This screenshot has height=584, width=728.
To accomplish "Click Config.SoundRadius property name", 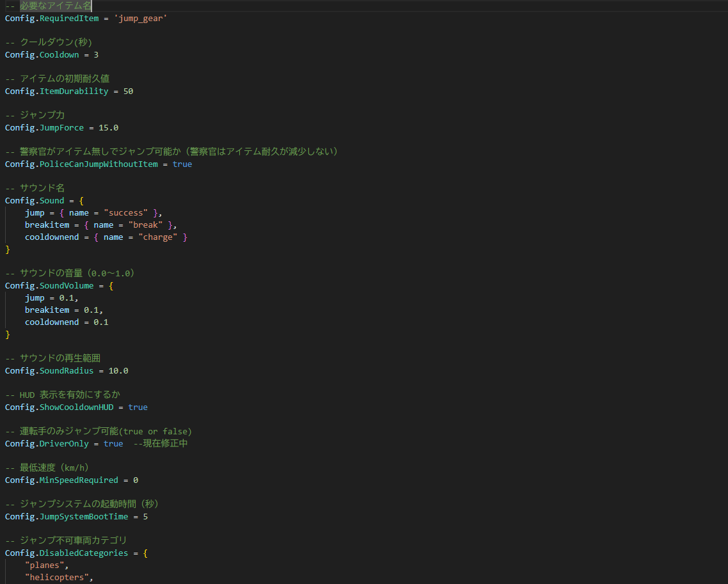I will point(50,371).
